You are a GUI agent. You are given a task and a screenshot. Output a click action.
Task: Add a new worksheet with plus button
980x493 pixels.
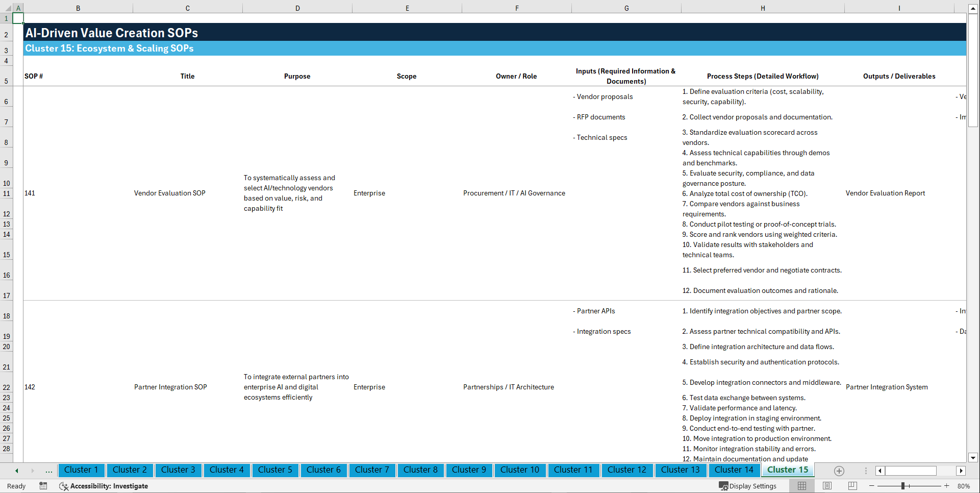[839, 471]
